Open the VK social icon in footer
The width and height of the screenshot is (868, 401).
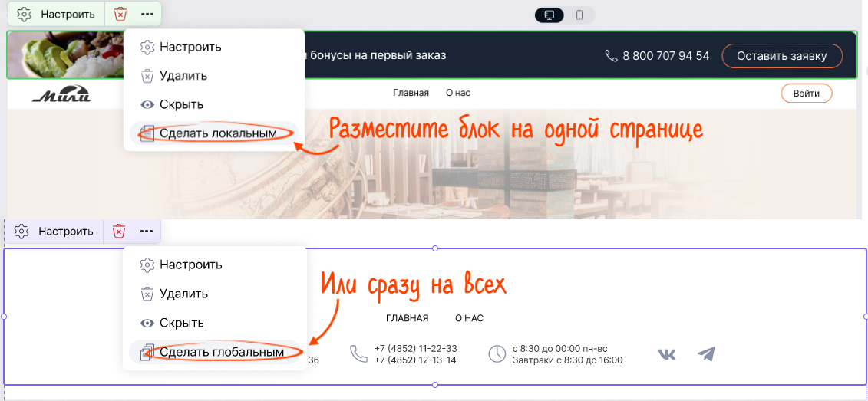667,353
